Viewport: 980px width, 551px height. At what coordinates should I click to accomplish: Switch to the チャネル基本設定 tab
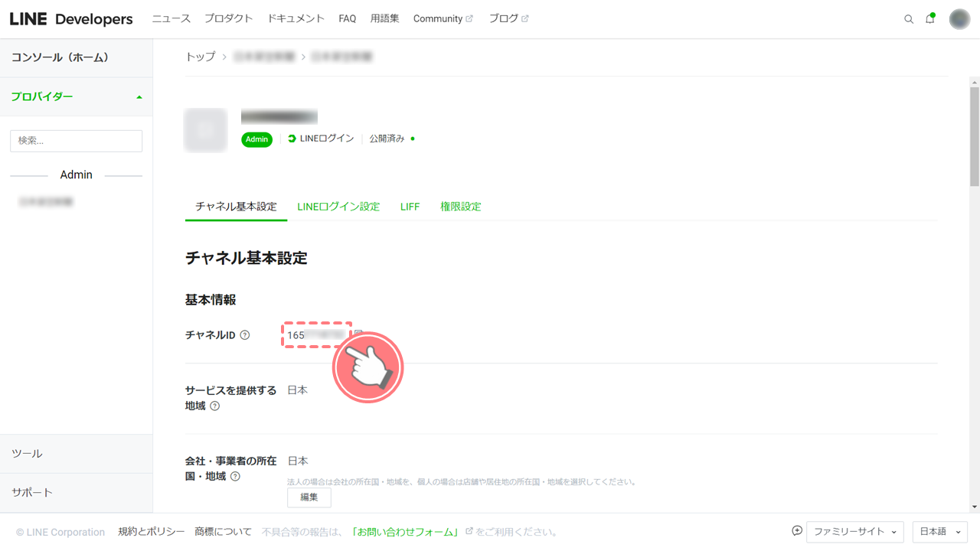tap(236, 207)
